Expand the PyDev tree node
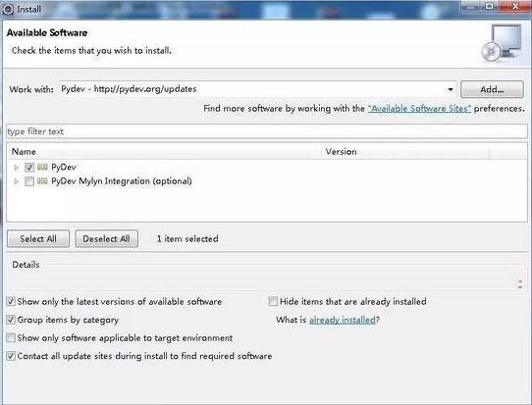This screenshot has height=405, width=532. click(x=16, y=168)
